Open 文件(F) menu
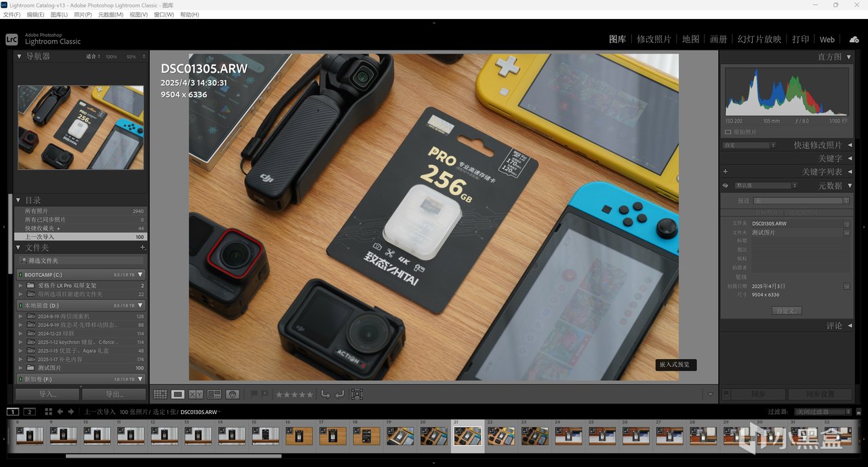868x467 pixels. [12, 14]
